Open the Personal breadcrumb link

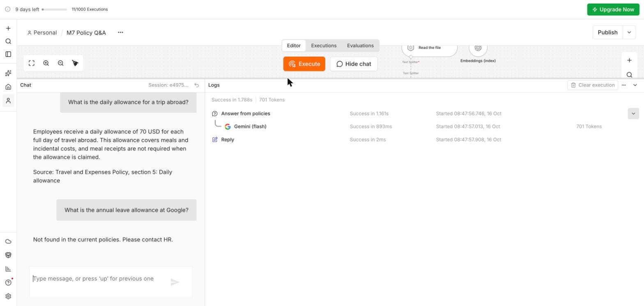42,33
